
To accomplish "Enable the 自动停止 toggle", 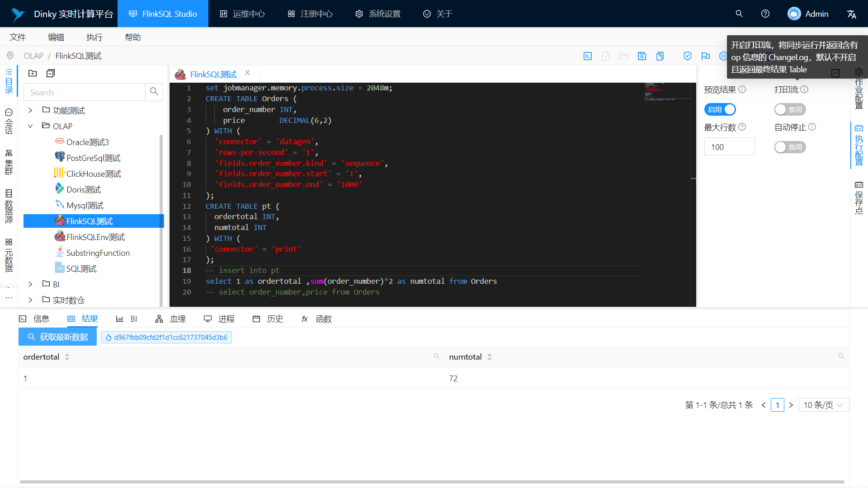I will [790, 147].
